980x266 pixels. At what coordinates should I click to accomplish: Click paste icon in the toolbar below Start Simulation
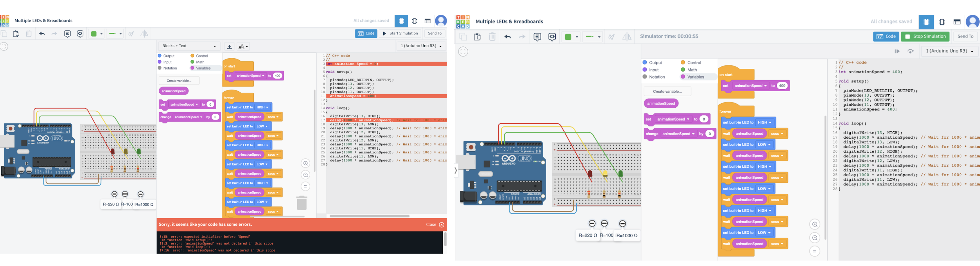(x=16, y=34)
